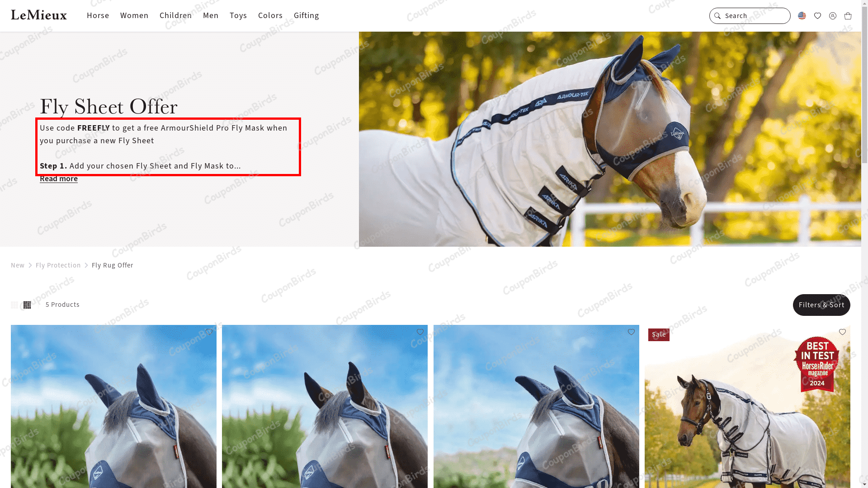Viewport: 868px width, 488px height.
Task: Open the Filters & Sort panel
Action: point(821,305)
